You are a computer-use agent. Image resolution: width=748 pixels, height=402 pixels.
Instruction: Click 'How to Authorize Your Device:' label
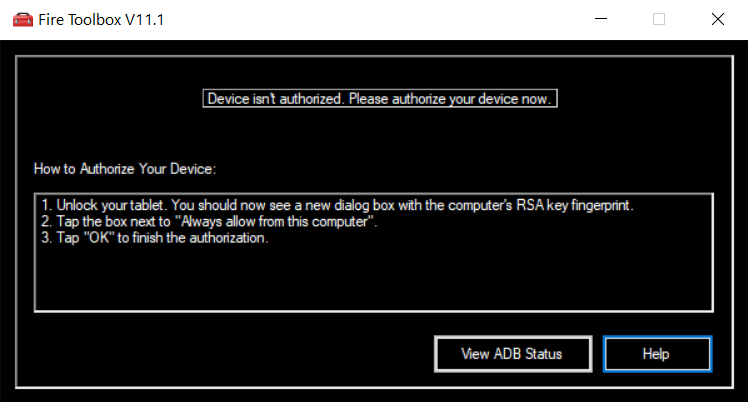(125, 169)
